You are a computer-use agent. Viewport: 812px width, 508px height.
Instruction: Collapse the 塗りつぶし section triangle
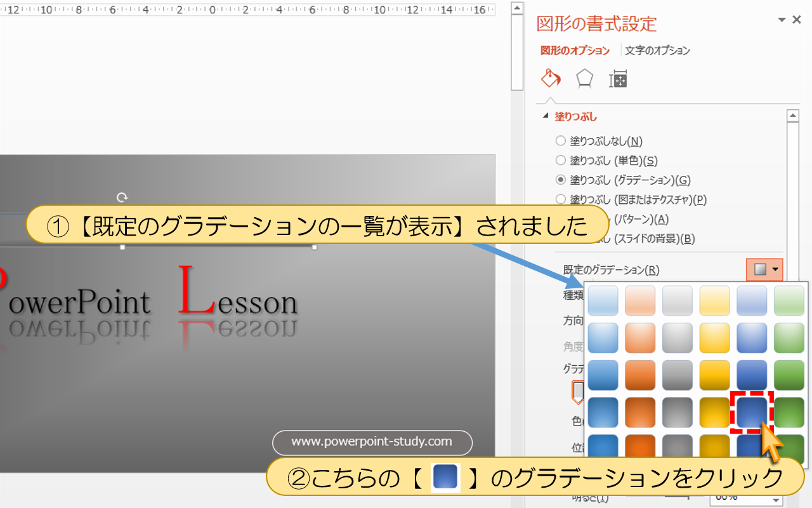pos(545,117)
